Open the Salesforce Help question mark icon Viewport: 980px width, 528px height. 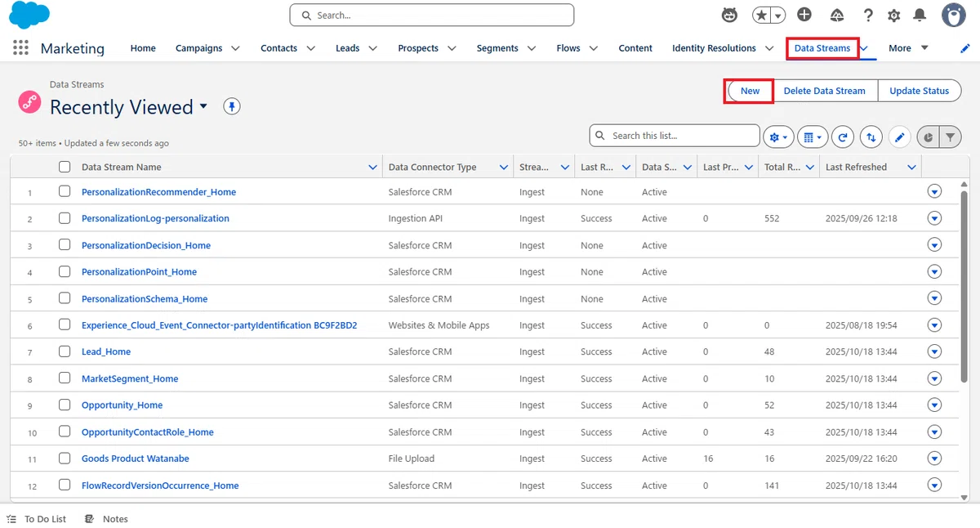pyautogui.click(x=868, y=15)
